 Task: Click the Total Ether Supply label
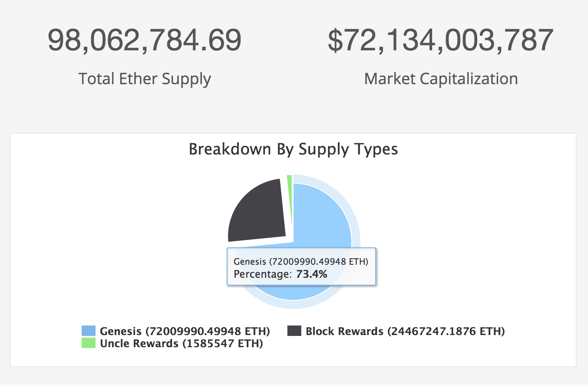145,79
